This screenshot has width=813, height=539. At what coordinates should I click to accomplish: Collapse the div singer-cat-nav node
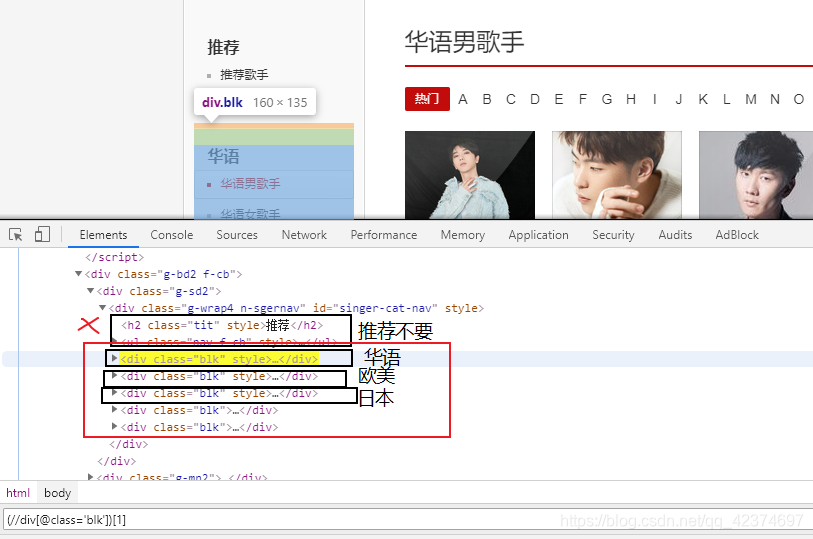(x=103, y=308)
